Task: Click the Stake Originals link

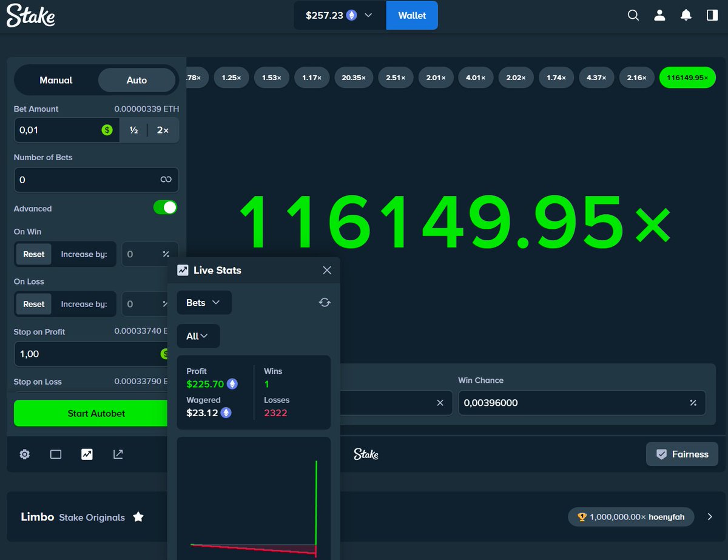Action: pos(92,518)
